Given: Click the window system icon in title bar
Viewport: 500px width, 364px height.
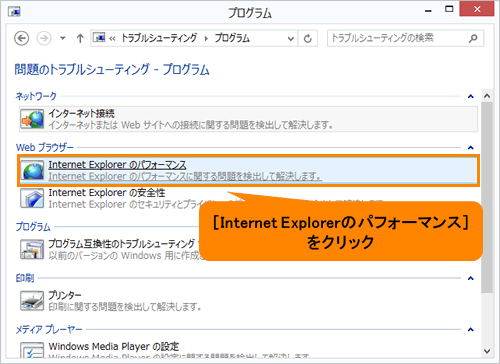Looking at the screenshot, I should (x=14, y=12).
